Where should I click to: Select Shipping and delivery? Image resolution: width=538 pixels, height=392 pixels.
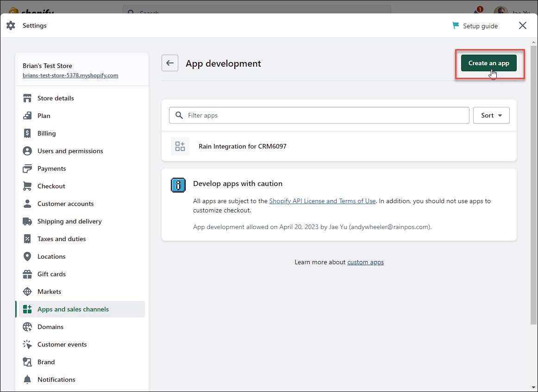click(x=81, y=221)
